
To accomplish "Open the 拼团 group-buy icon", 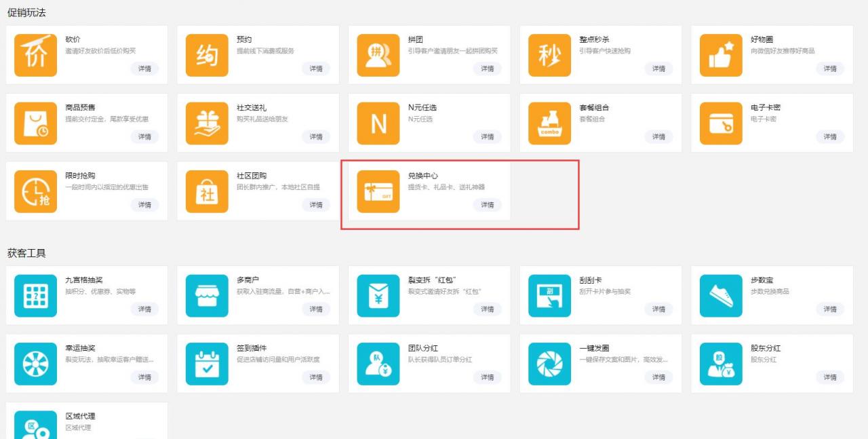I will (378, 55).
